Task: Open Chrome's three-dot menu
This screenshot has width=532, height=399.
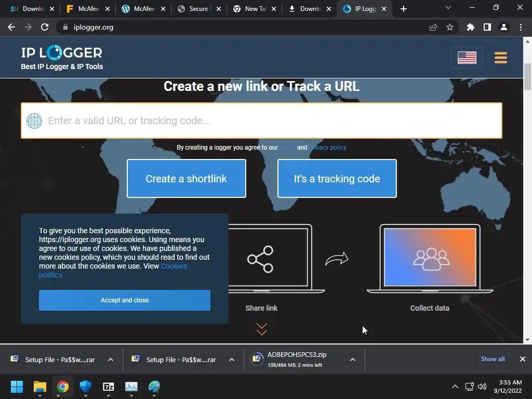Action: pyautogui.click(x=521, y=27)
